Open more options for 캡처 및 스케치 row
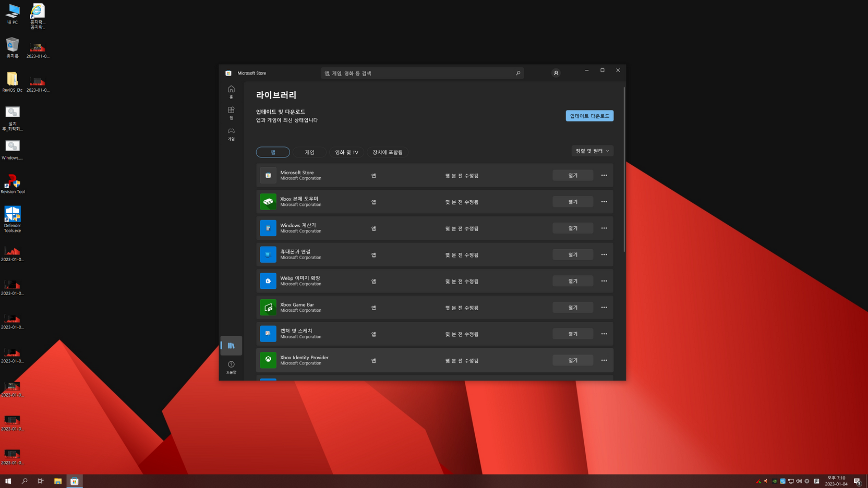868x488 pixels. [x=604, y=334]
